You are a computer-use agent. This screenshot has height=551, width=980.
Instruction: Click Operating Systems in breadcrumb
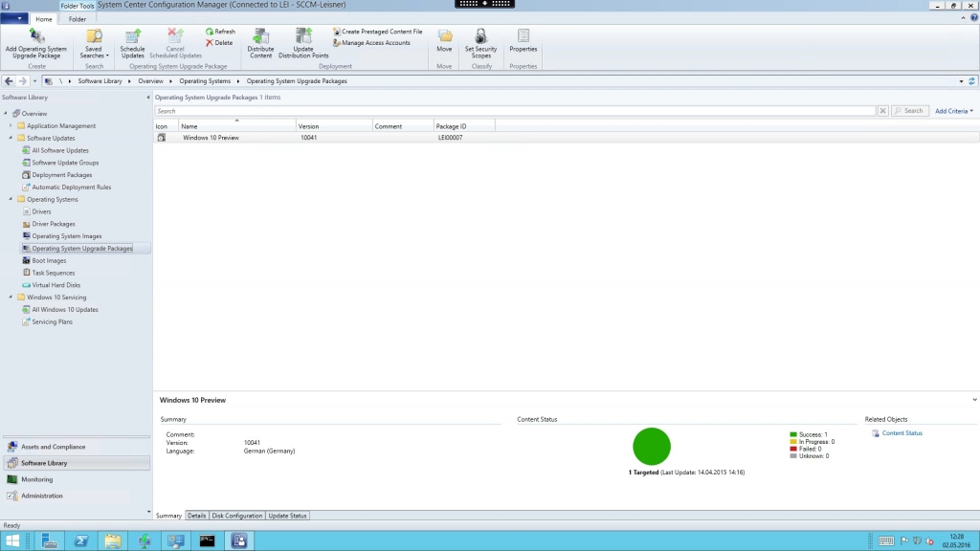[x=205, y=81]
